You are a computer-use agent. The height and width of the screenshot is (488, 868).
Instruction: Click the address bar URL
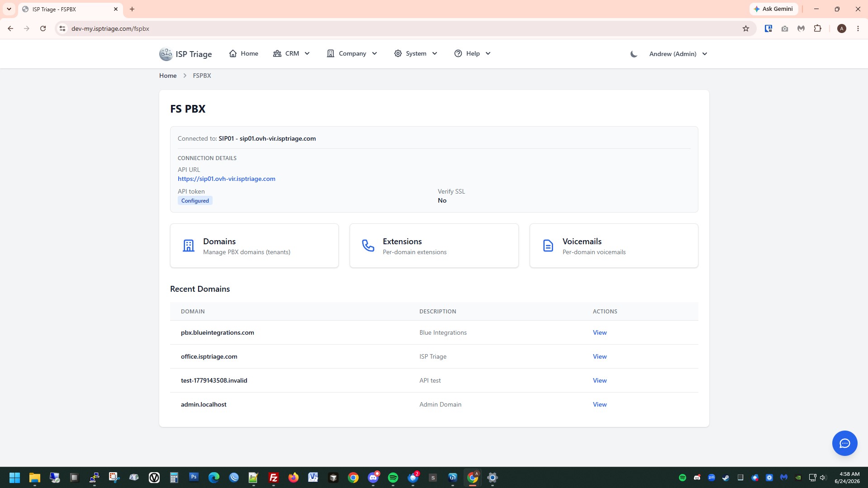pyautogui.click(x=110, y=28)
